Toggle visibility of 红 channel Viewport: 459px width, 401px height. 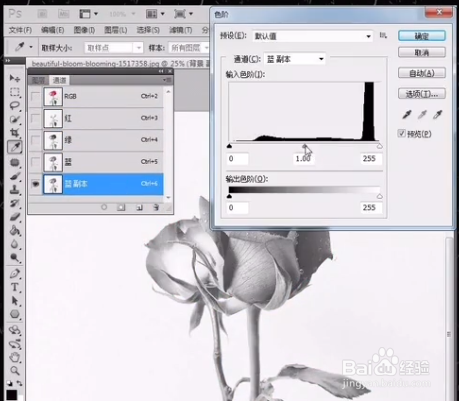click(36, 118)
